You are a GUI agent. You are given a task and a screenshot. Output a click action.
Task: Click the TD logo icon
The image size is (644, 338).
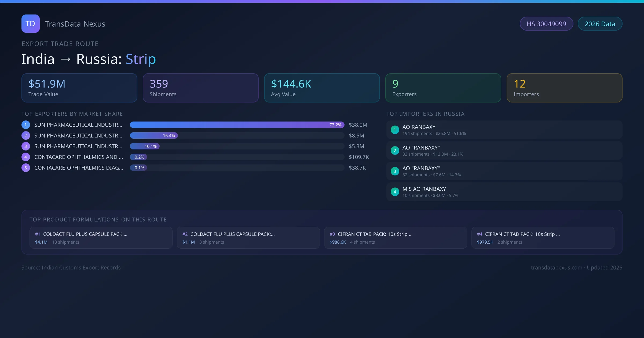tap(30, 24)
